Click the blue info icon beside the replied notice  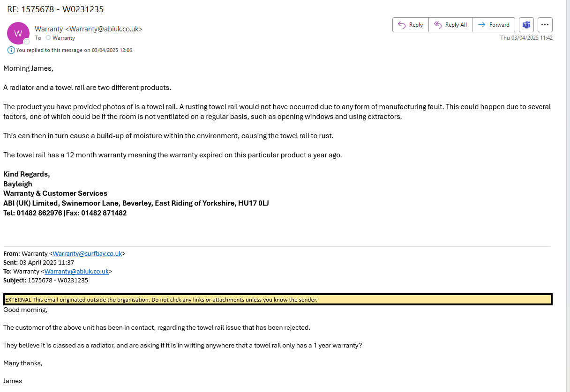coord(11,50)
